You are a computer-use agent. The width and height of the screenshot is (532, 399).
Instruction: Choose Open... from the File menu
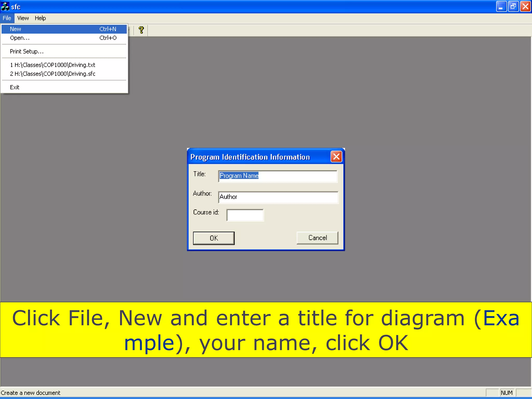(x=64, y=38)
